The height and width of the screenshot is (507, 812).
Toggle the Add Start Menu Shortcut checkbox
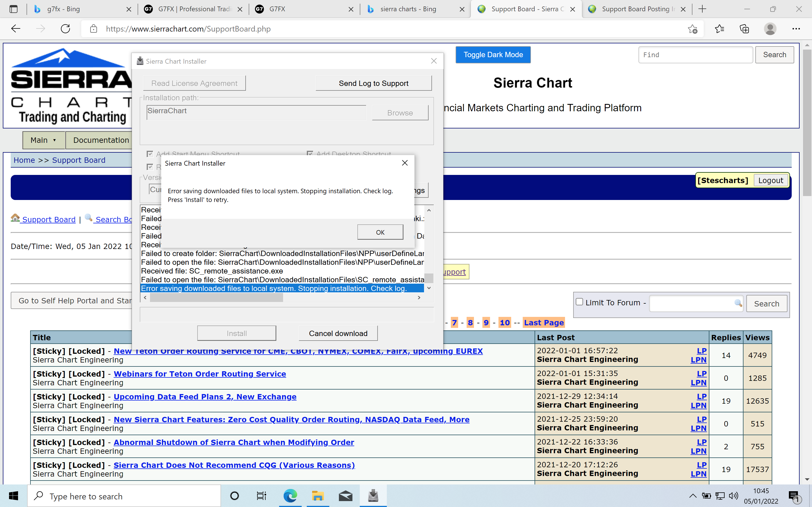click(x=150, y=154)
